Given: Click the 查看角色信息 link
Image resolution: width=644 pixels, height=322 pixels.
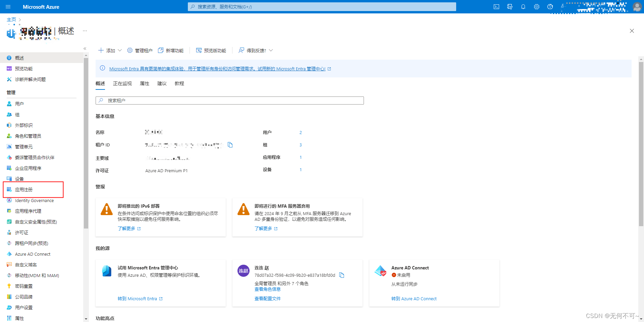Looking at the screenshot, I should [x=268, y=289].
